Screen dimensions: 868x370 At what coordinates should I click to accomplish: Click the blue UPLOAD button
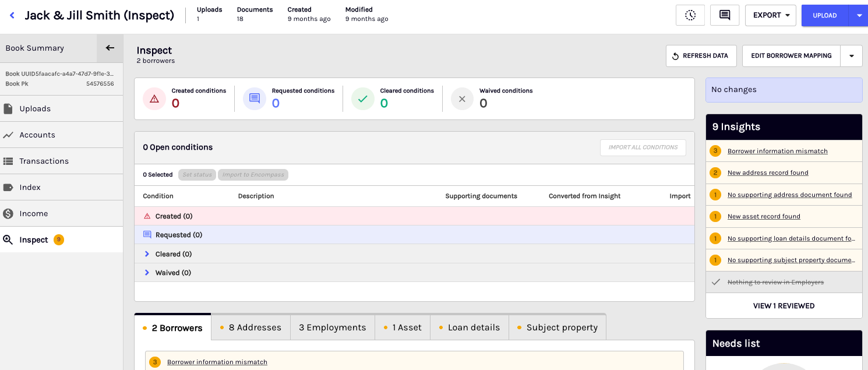click(825, 16)
